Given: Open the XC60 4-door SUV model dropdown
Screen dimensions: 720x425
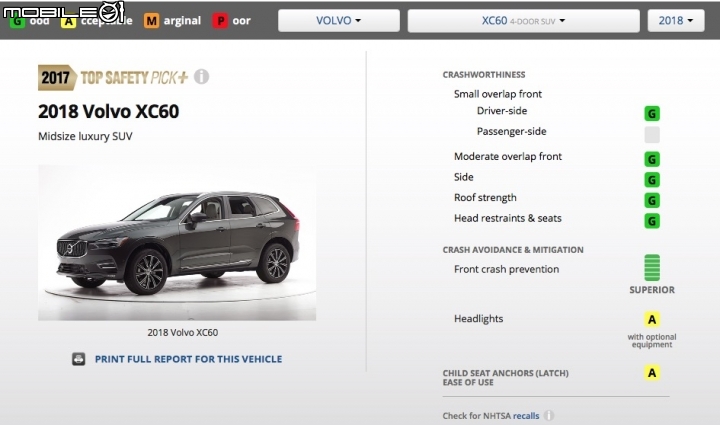Looking at the screenshot, I should pyautogui.click(x=523, y=21).
